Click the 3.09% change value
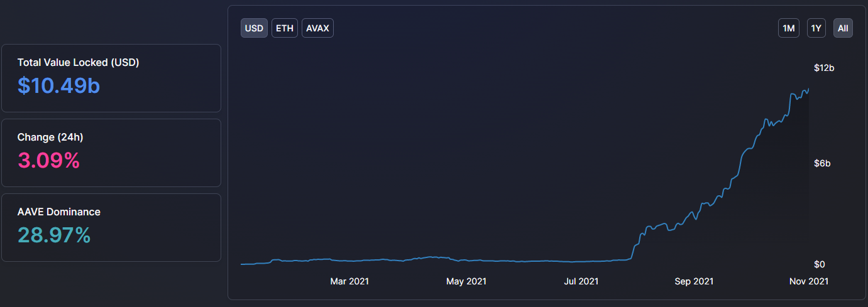Image resolution: width=868 pixels, height=307 pixels. pos(48,161)
